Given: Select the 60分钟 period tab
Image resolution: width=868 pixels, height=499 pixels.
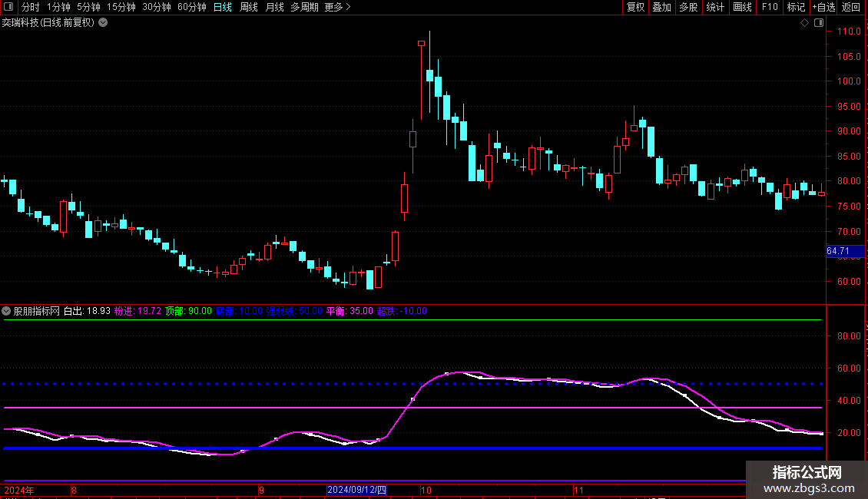Looking at the screenshot, I should click(x=191, y=7).
